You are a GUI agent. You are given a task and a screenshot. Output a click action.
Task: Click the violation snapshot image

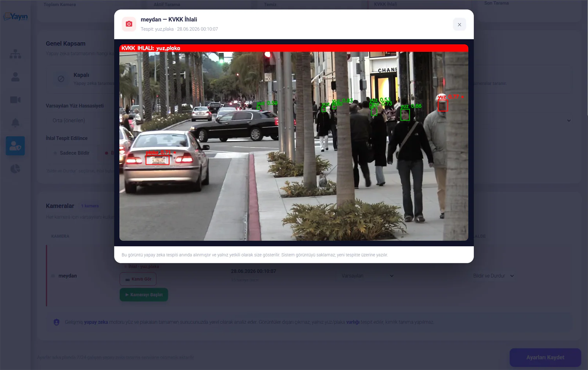[294, 143]
